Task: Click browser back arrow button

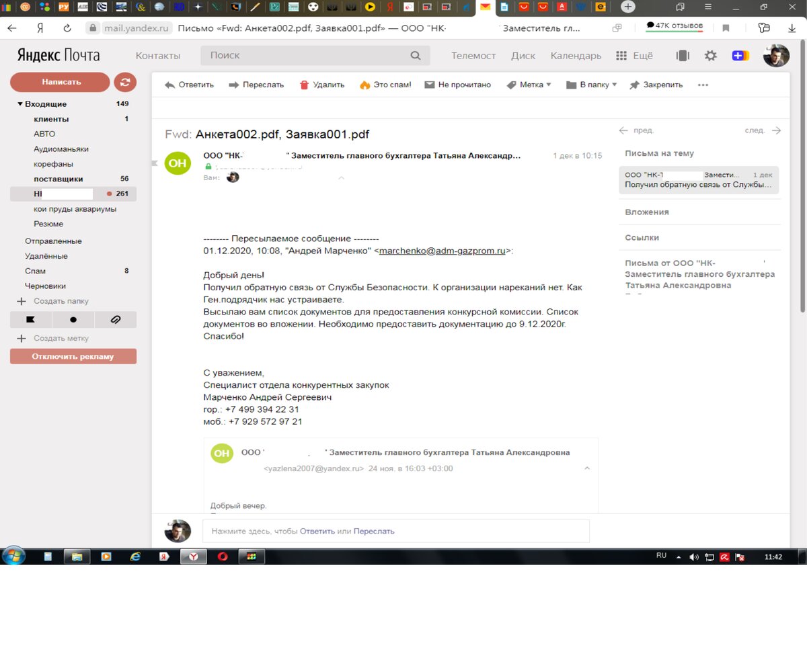Action: (x=12, y=28)
